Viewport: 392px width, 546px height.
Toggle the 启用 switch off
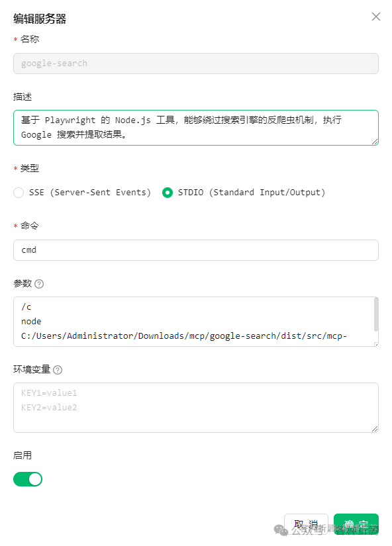coord(28,479)
